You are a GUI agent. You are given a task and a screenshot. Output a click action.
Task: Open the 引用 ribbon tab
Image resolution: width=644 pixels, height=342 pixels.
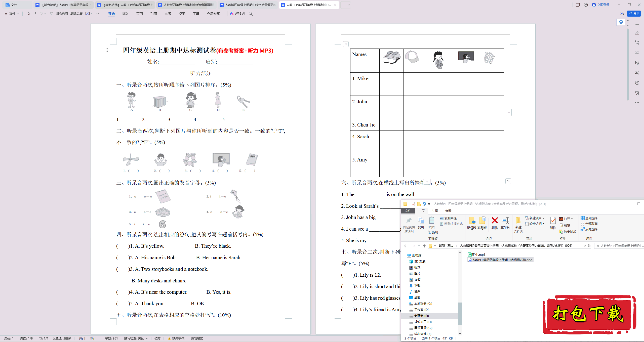click(x=153, y=14)
